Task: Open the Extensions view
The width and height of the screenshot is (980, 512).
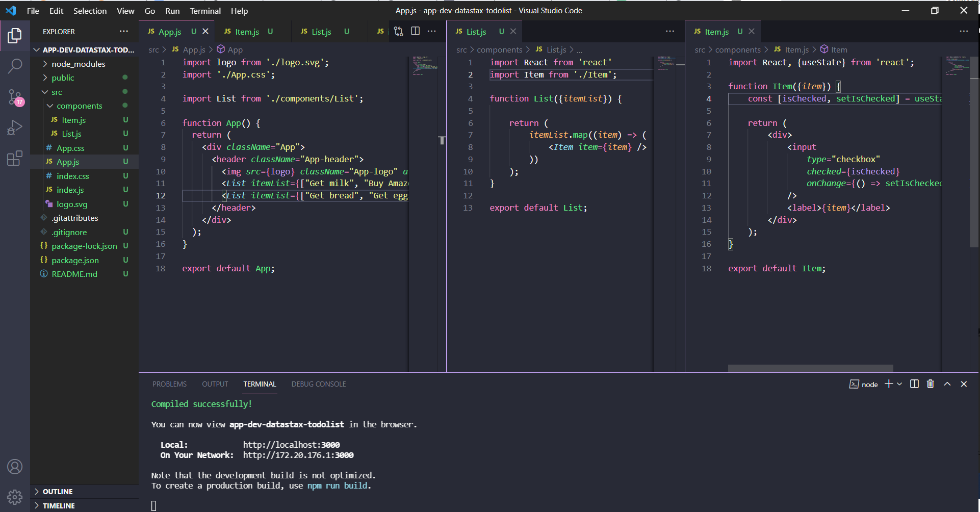Action: click(x=15, y=158)
